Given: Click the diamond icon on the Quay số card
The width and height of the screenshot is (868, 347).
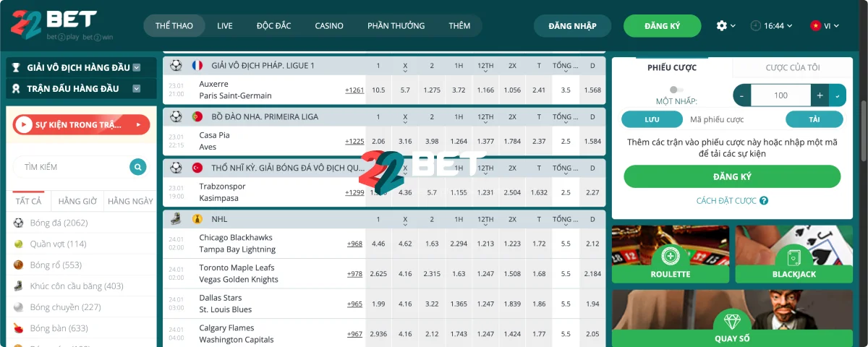Looking at the screenshot, I should [x=733, y=323].
